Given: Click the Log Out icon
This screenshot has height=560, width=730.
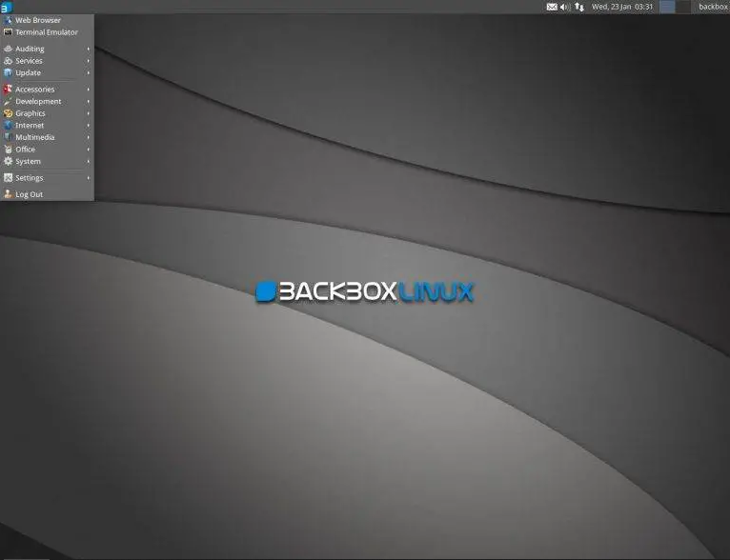Looking at the screenshot, I should click(x=8, y=194).
